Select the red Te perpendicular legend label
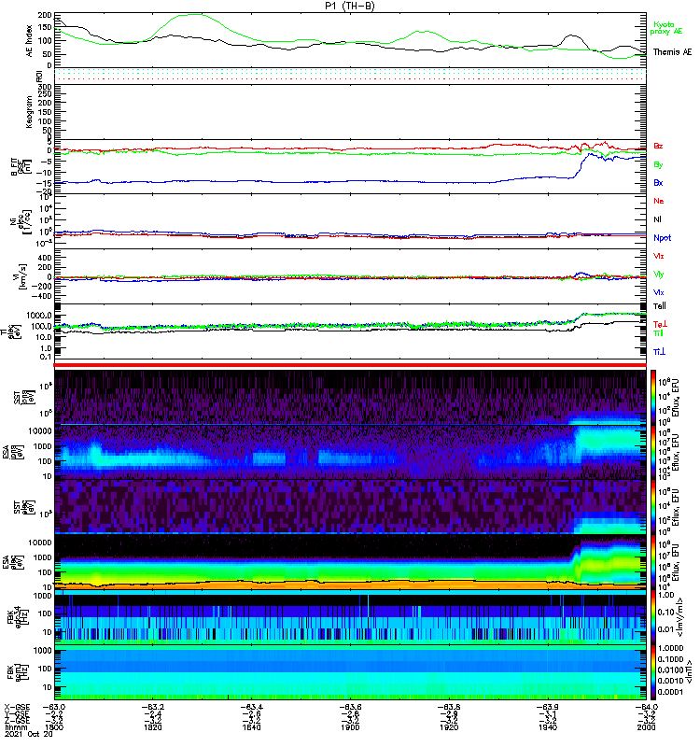700x747 pixels. (x=660, y=324)
